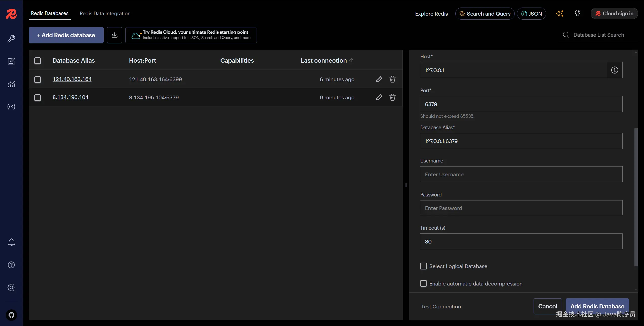Enable automatic data decompression checkbox

[x=424, y=283]
